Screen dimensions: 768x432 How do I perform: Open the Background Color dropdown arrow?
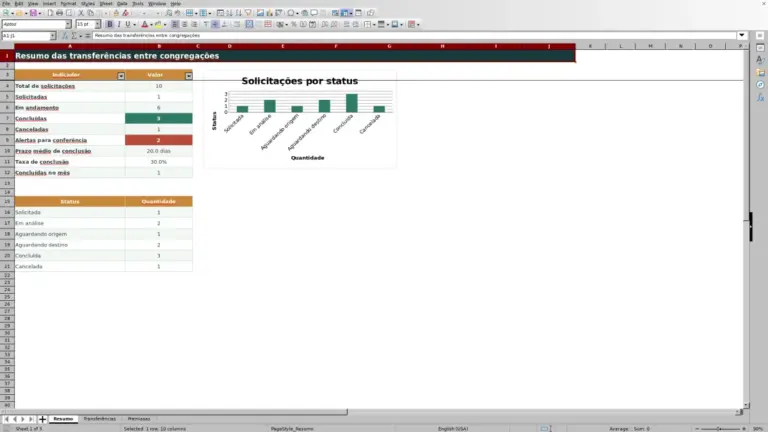click(x=165, y=24)
